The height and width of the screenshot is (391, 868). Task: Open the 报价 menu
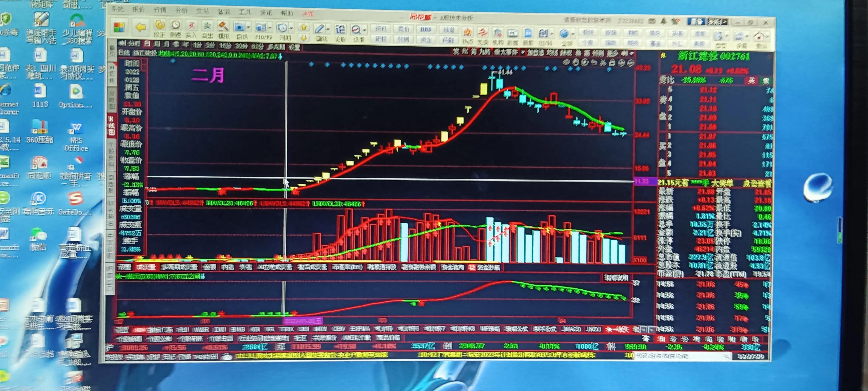point(138,9)
